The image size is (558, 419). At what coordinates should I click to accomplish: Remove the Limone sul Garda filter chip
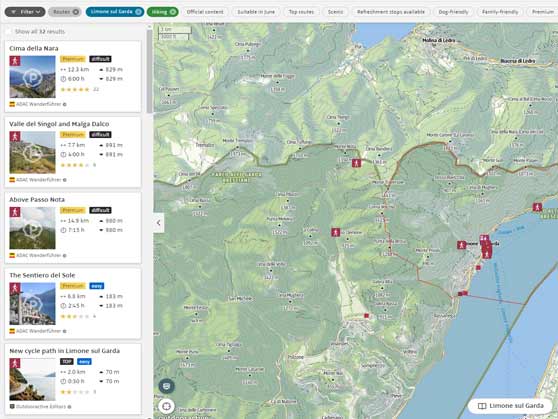coord(138,12)
